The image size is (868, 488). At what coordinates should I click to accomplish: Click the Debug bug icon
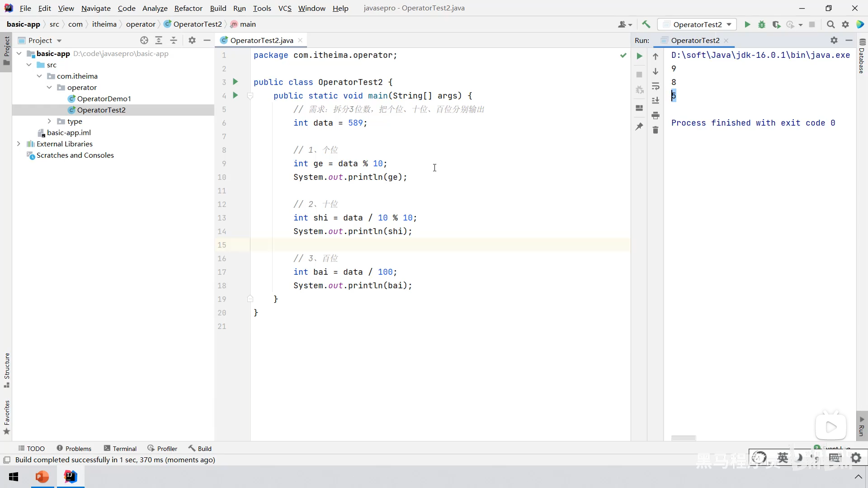[762, 24]
